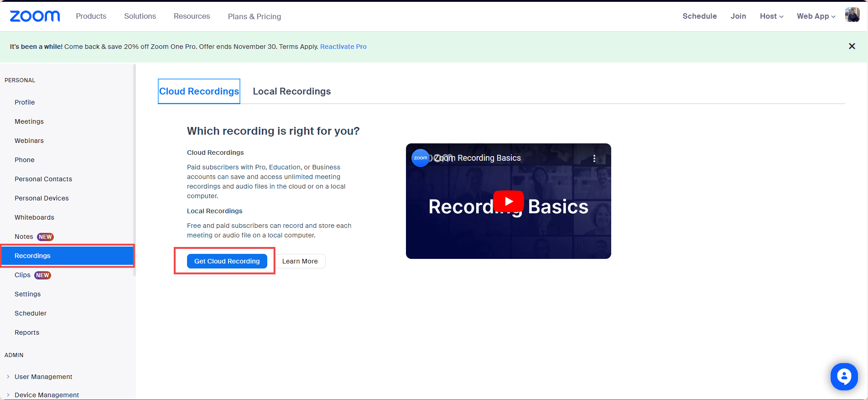Close the promo banner
The image size is (868, 400).
coord(852,46)
